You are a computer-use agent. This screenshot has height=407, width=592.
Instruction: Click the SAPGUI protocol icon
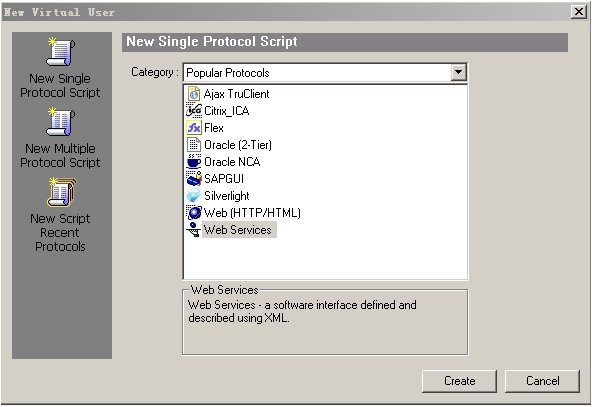(x=194, y=179)
